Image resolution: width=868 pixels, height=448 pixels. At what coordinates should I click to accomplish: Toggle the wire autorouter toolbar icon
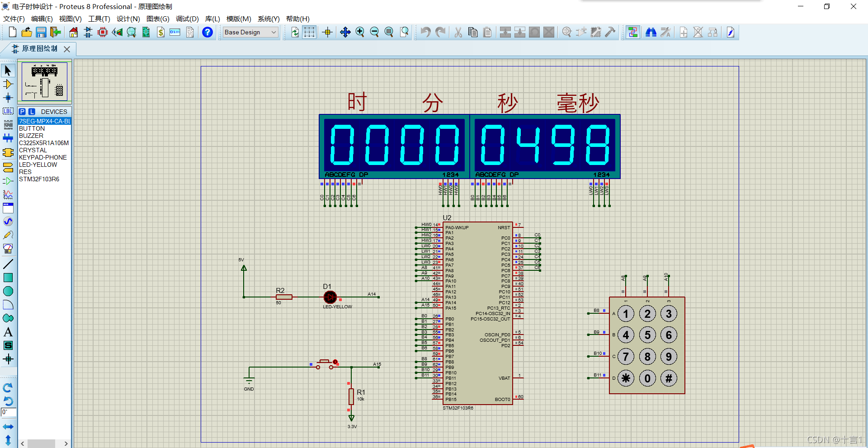[633, 32]
